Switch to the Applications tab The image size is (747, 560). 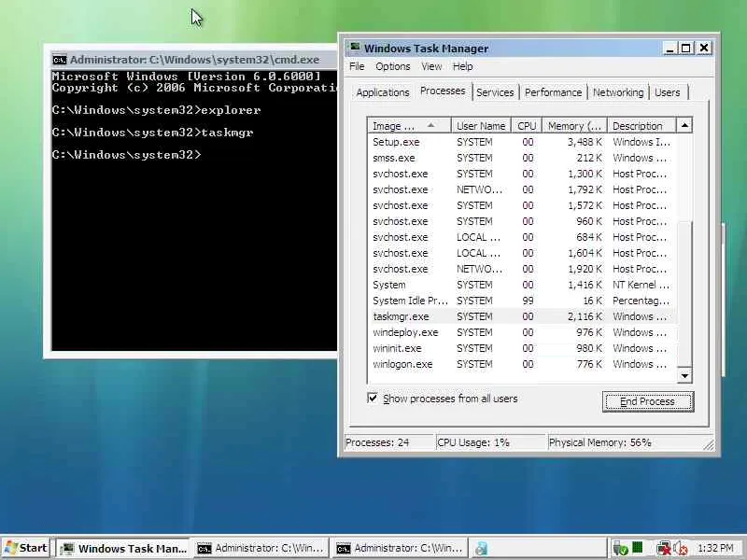383,91
